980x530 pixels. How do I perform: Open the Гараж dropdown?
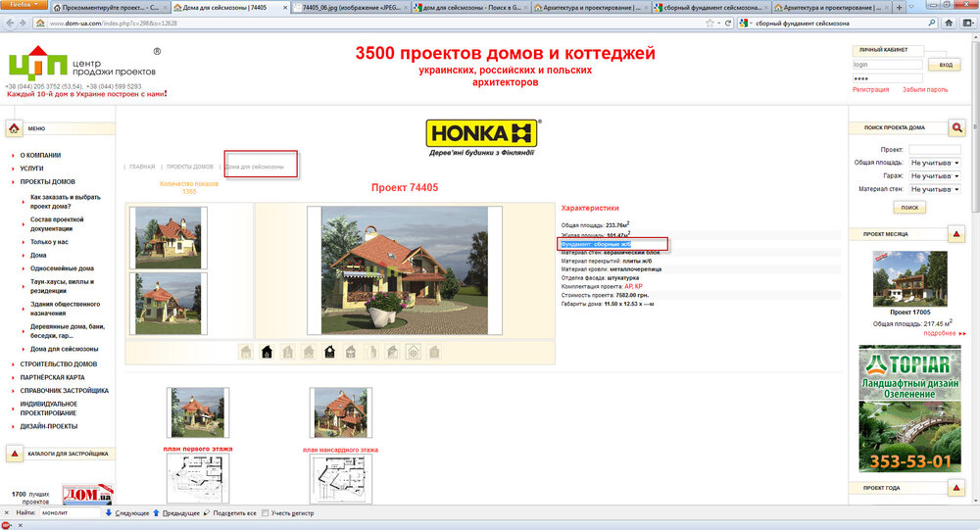(x=934, y=175)
